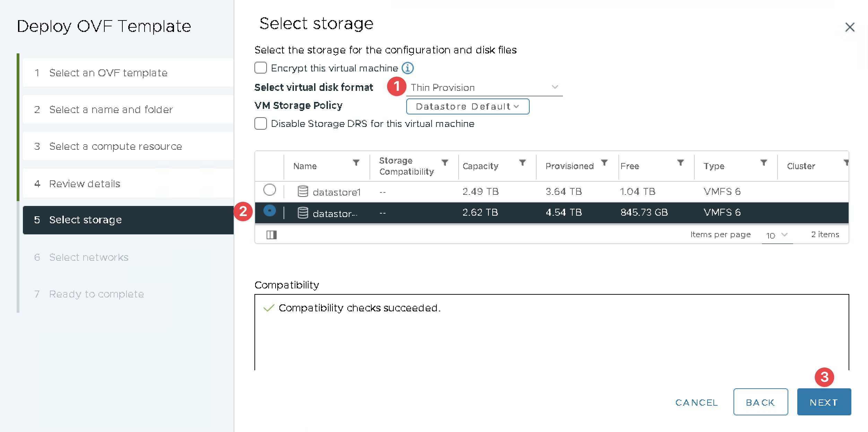Filter the Free column

coord(680,163)
